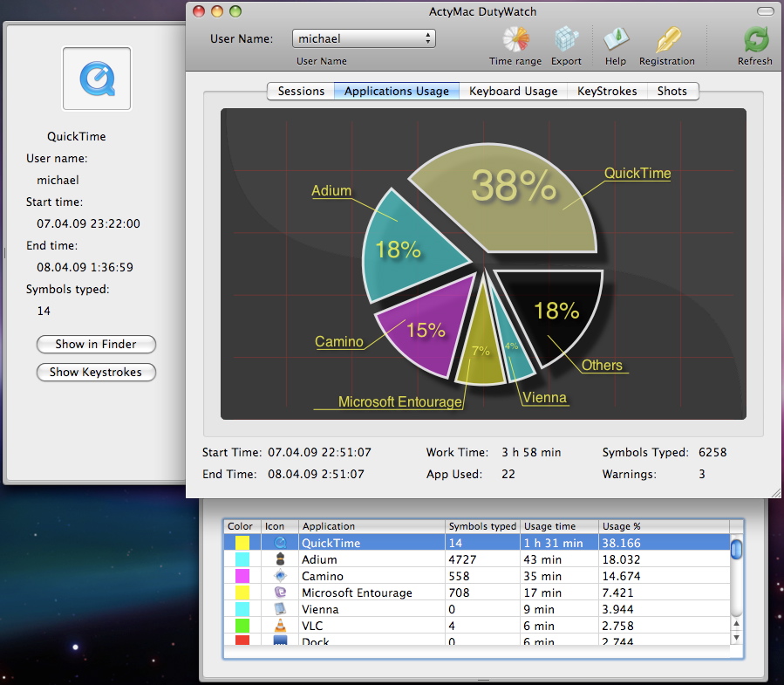The height and width of the screenshot is (685, 784).
Task: Open Registration pen icon
Action: (668, 39)
